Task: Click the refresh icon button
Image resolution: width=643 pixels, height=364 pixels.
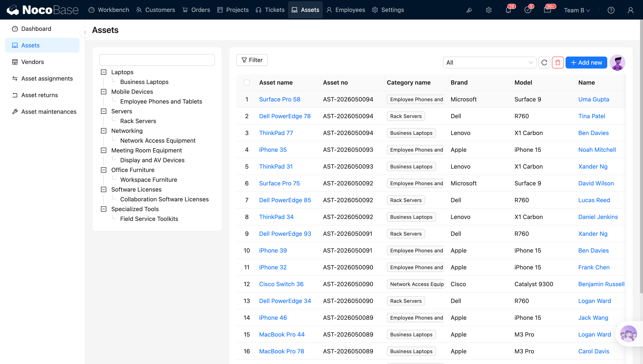Action: (x=544, y=63)
